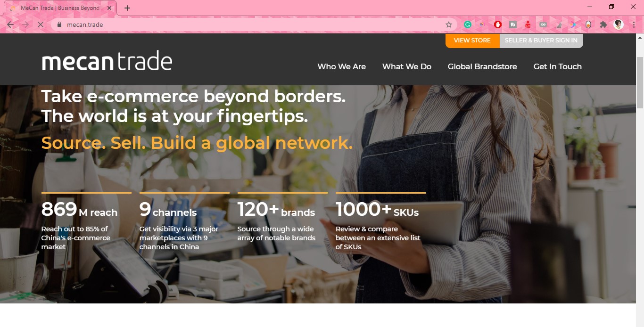Open the Extensions puzzle piece menu

click(x=603, y=25)
